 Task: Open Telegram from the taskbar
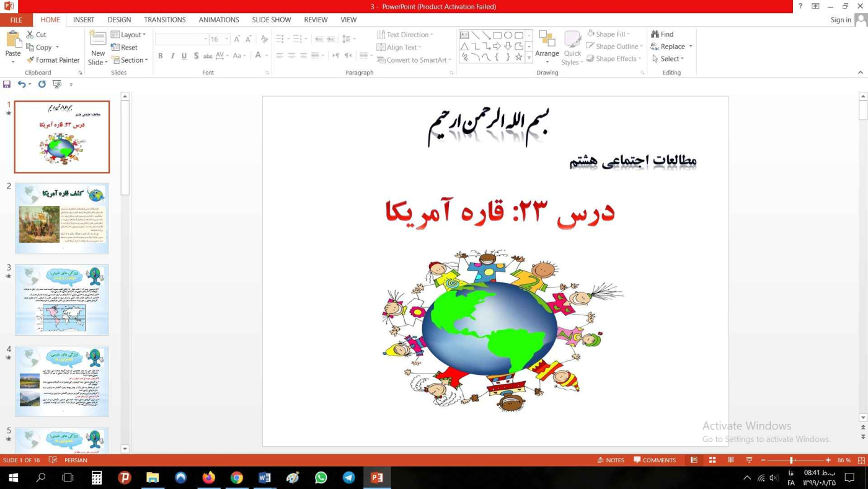[x=349, y=478]
